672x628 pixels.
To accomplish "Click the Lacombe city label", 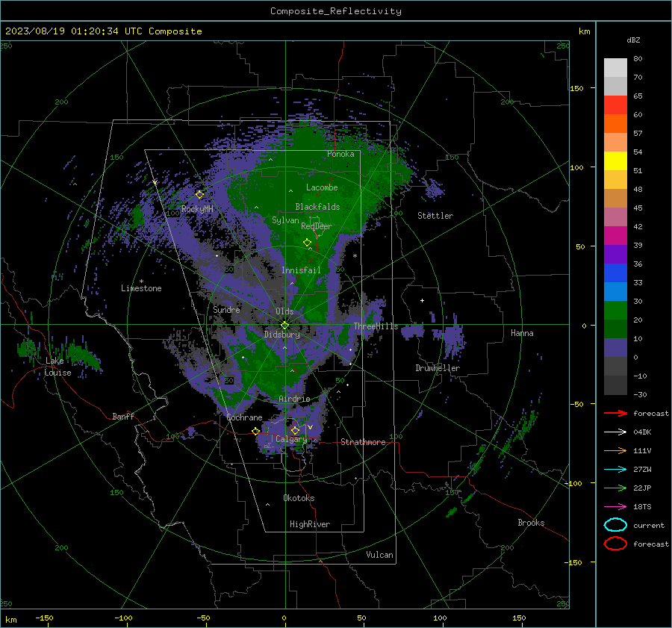I will (322, 187).
